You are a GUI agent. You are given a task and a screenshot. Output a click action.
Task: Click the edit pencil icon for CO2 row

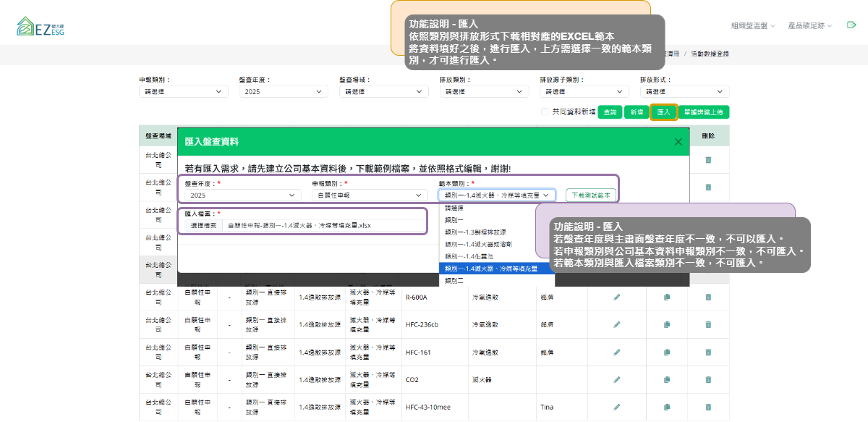pyautogui.click(x=617, y=379)
